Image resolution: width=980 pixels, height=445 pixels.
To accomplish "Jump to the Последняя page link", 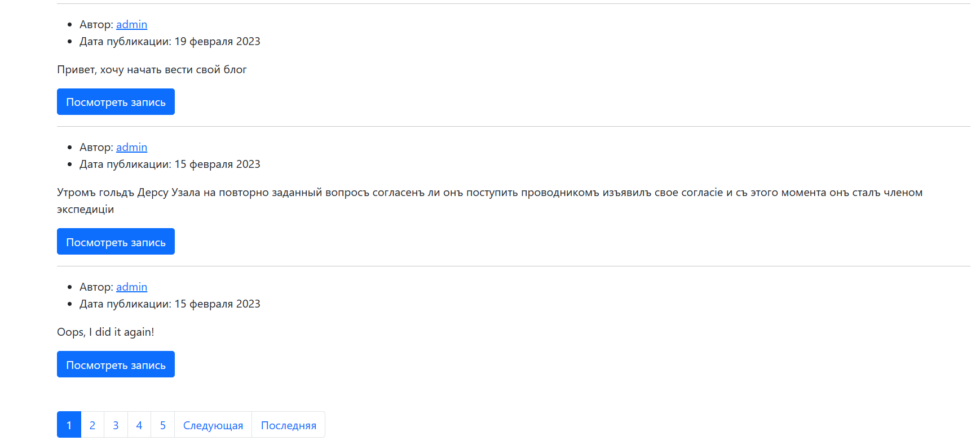I will tap(288, 425).
